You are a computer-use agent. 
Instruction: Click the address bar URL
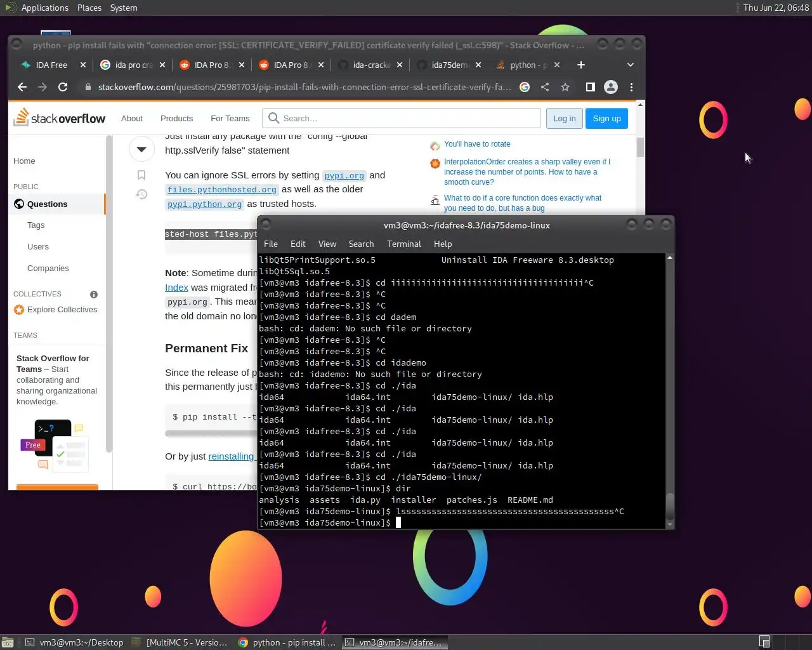coord(304,87)
